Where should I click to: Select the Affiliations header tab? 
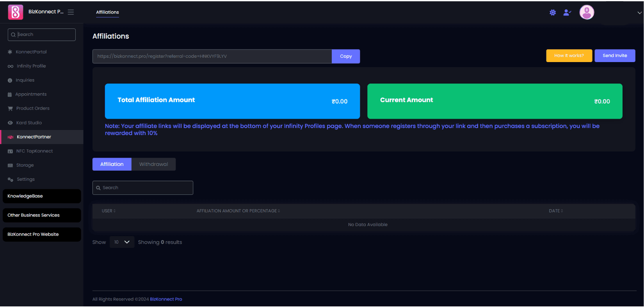(107, 12)
